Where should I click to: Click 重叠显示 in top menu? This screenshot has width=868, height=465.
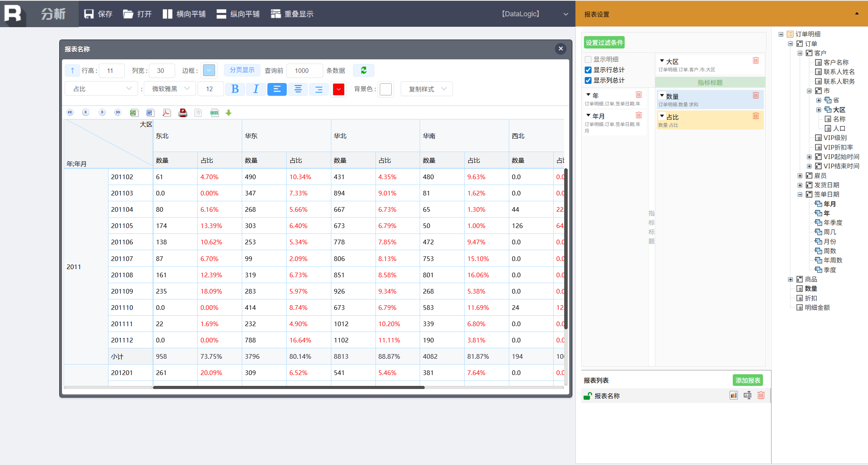point(292,14)
